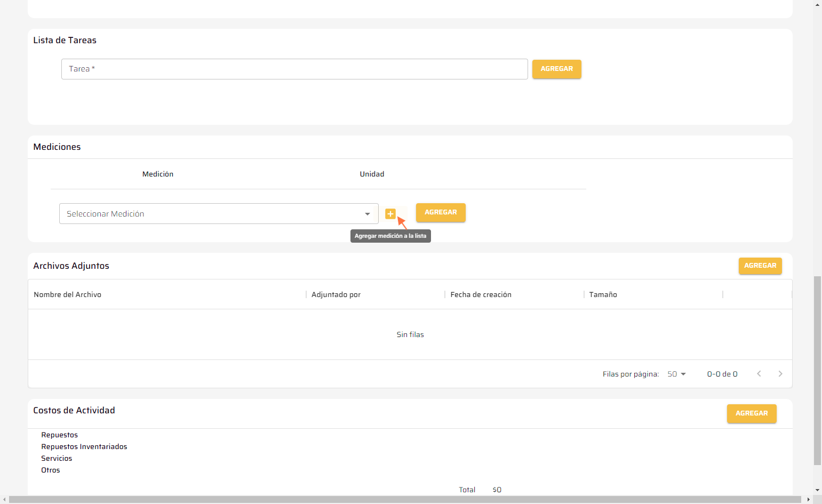Focus the Tarea input field

294,69
